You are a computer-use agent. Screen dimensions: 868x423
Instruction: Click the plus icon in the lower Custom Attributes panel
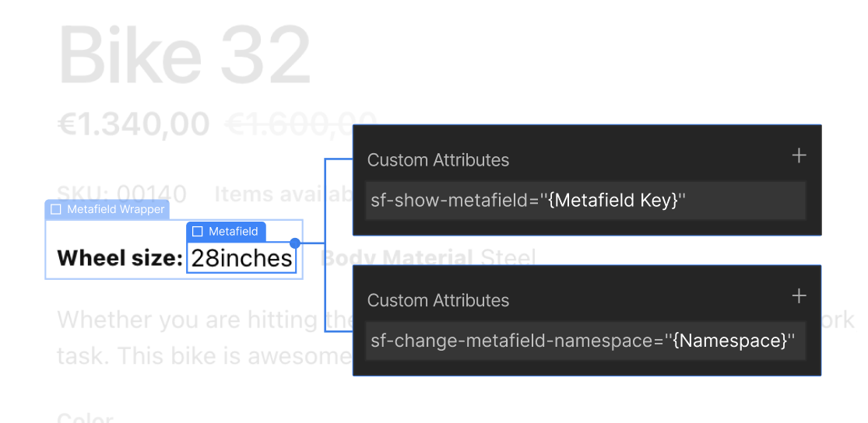(x=799, y=296)
